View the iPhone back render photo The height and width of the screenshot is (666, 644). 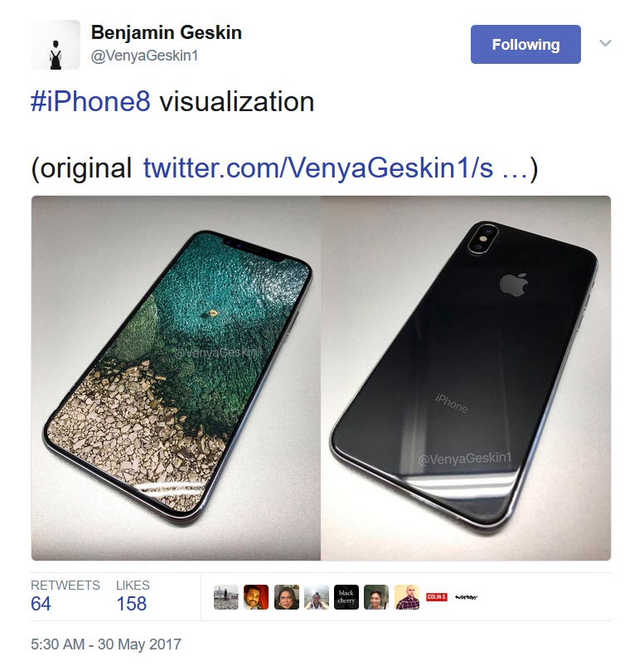pos(466,378)
